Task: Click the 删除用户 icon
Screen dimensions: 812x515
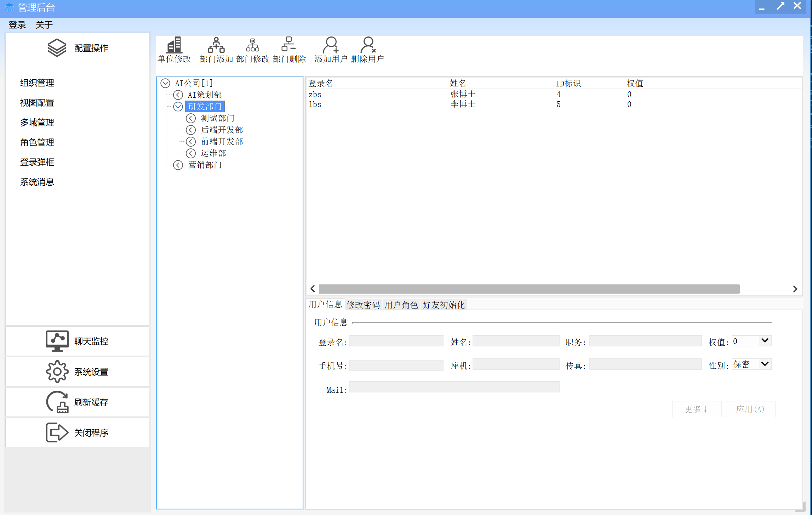Action: pos(367,45)
